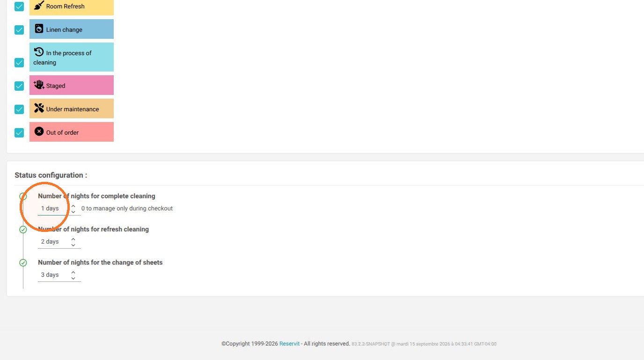This screenshot has height=360, width=644.
Task: Toggle the Under maintenance checkbox
Action: [x=19, y=109]
